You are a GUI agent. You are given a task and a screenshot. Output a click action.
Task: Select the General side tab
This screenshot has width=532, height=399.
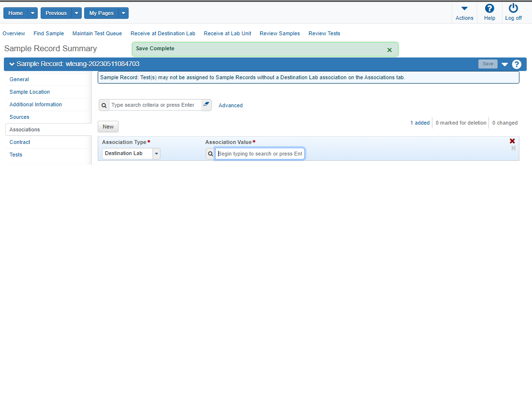[x=19, y=79]
